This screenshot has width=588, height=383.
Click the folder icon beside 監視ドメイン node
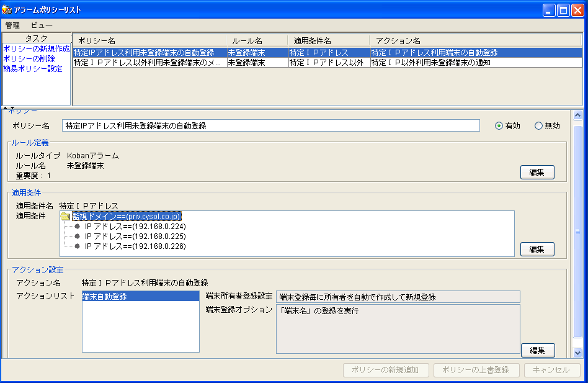65,216
